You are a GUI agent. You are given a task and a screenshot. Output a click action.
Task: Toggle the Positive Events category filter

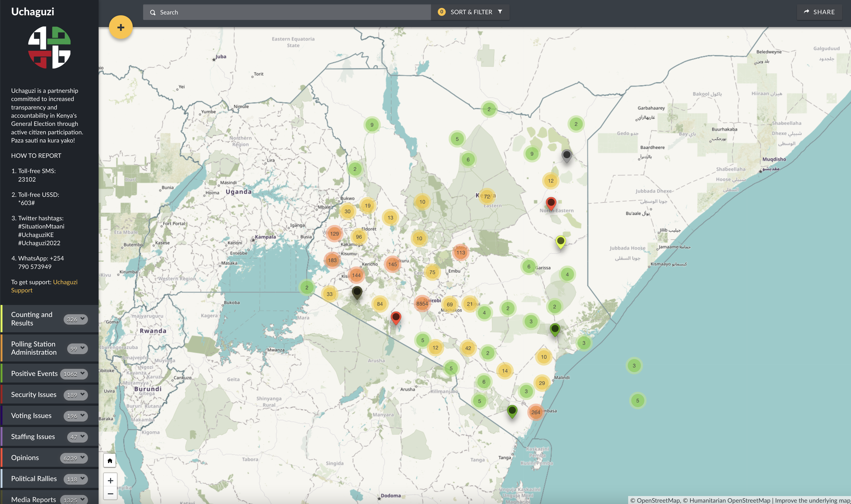click(x=34, y=373)
